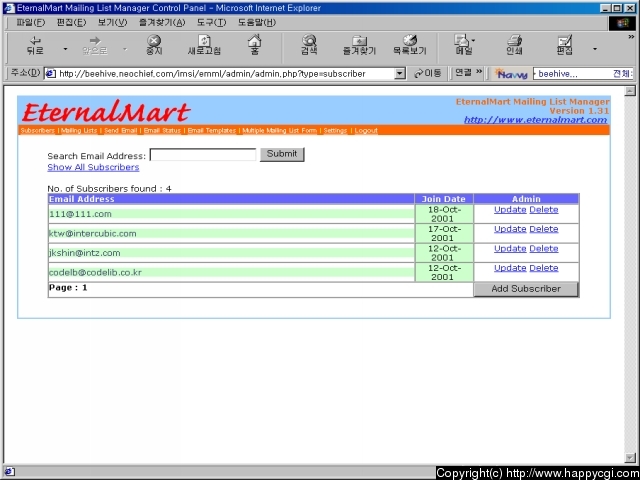Click the Forward (앞으로) toolbar button
The image size is (640, 480).
pyautogui.click(x=95, y=45)
